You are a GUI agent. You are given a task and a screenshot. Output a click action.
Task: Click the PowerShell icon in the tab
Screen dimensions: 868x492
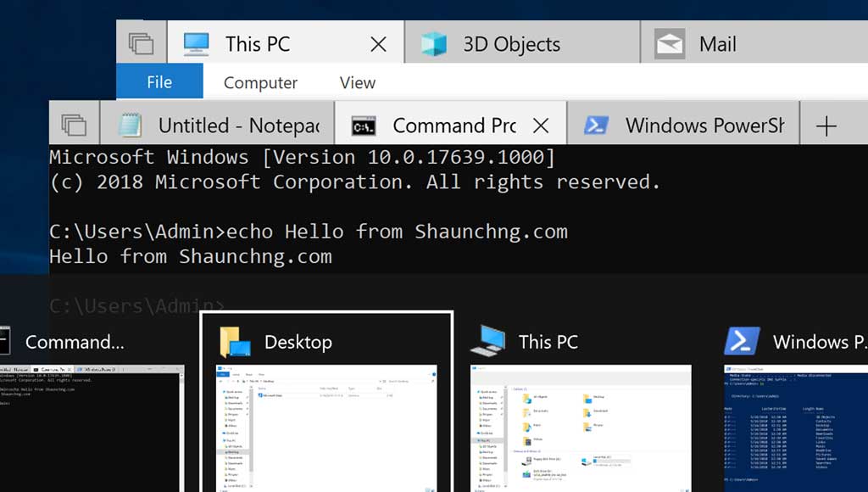[597, 126]
